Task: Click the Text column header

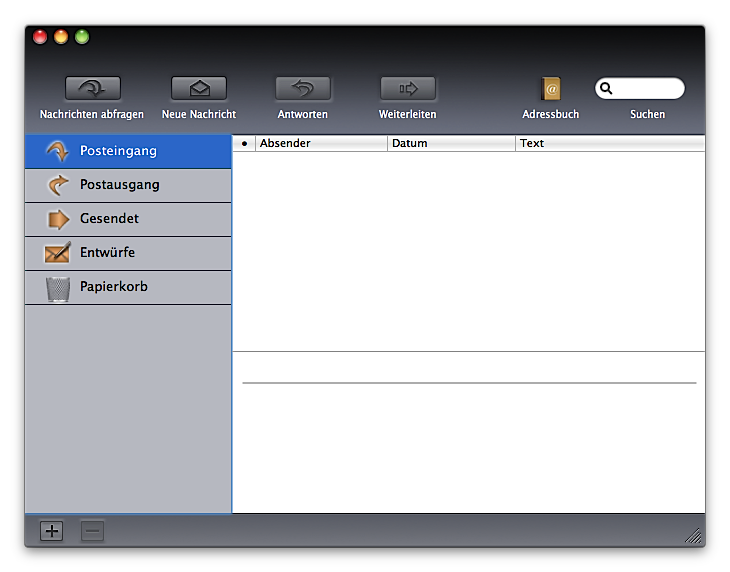Action: pyautogui.click(x=610, y=143)
